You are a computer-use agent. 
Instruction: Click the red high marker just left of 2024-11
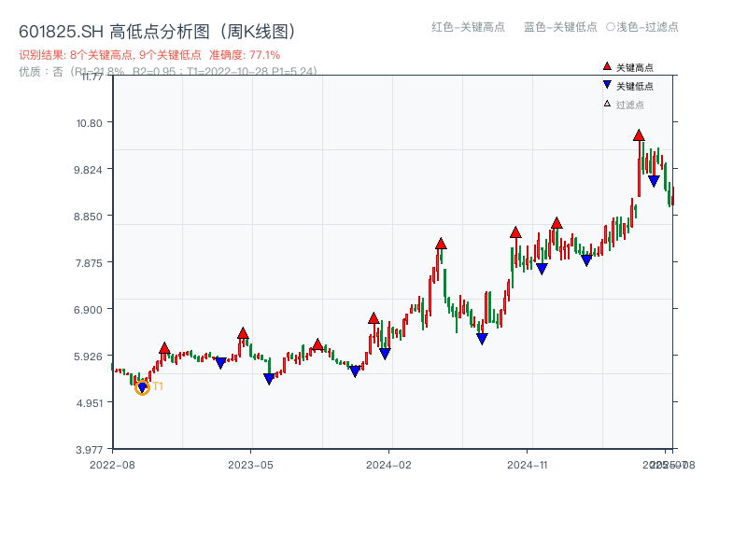click(515, 232)
